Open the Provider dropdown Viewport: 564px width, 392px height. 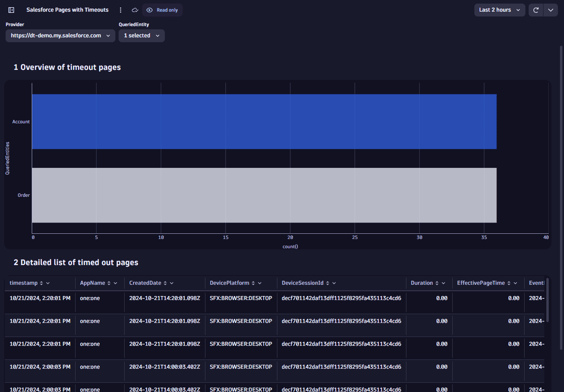[60, 36]
